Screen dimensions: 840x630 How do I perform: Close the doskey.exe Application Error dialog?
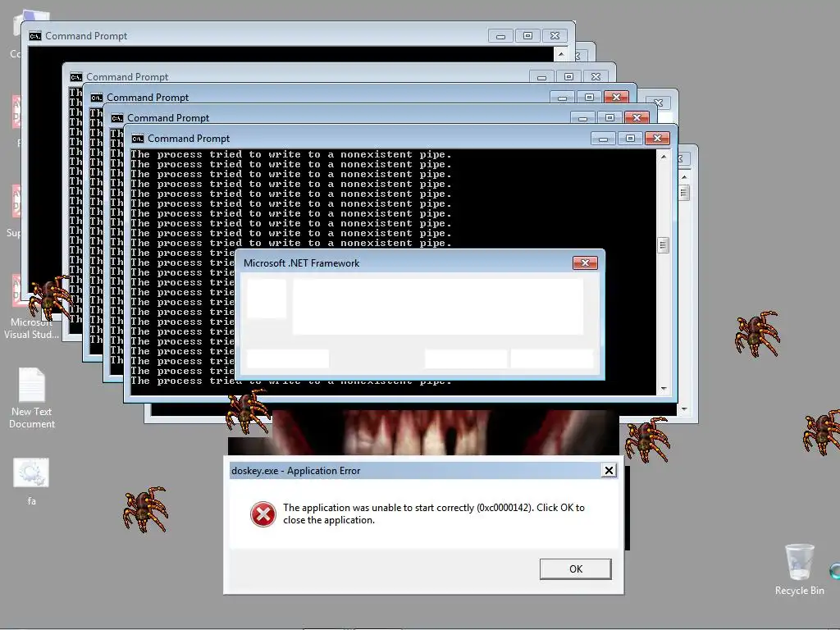(609, 470)
